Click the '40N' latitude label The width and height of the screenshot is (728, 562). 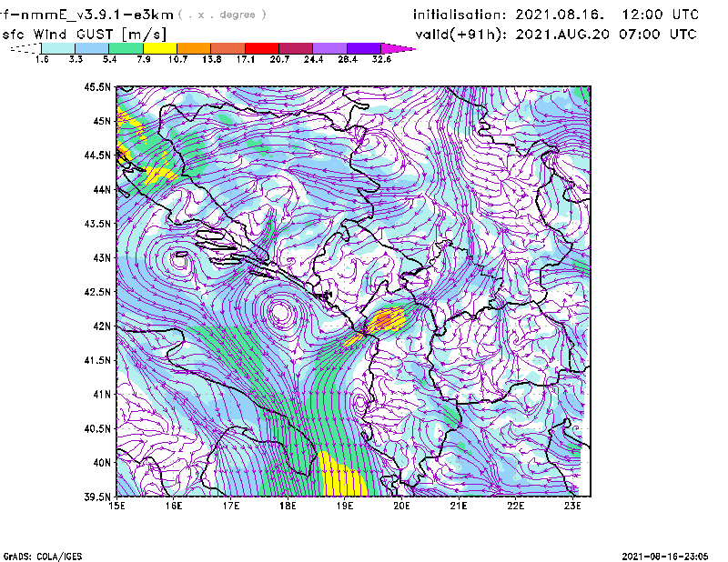[102, 462]
